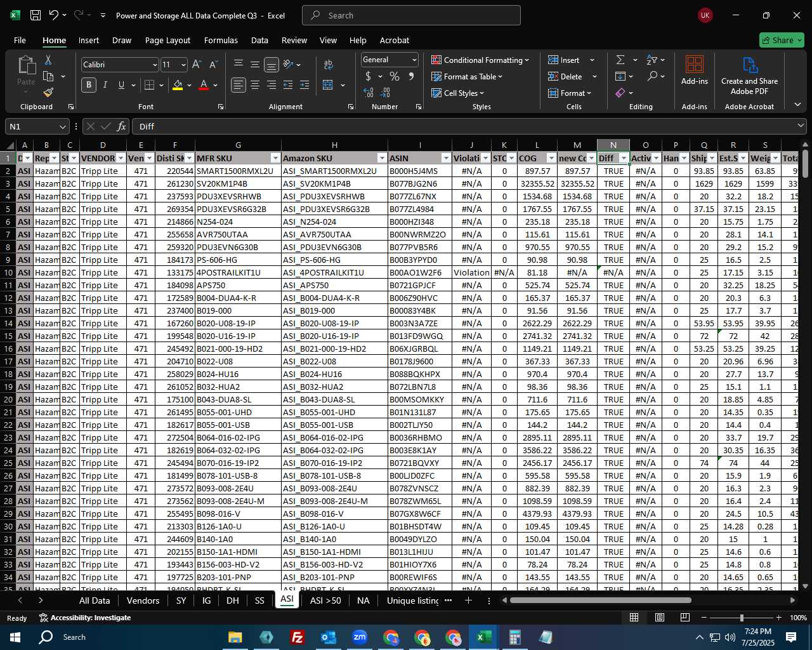Open the File menu
Image resolution: width=812 pixels, height=650 pixels.
point(20,40)
